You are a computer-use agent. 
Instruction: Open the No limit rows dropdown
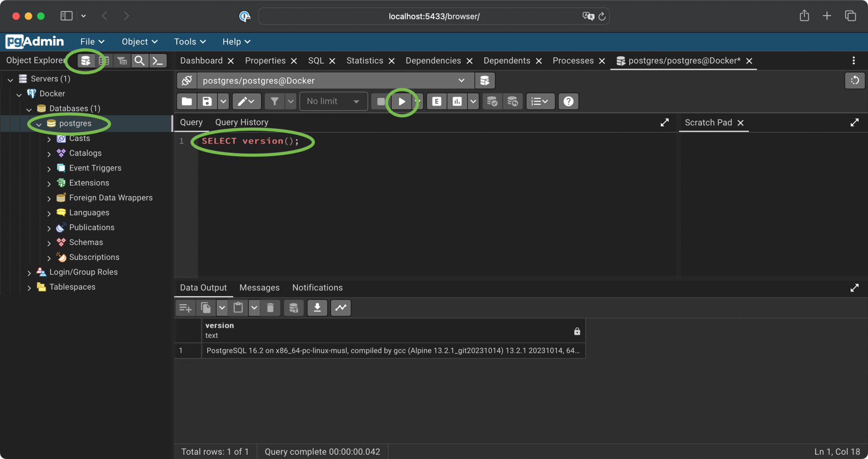(x=334, y=101)
